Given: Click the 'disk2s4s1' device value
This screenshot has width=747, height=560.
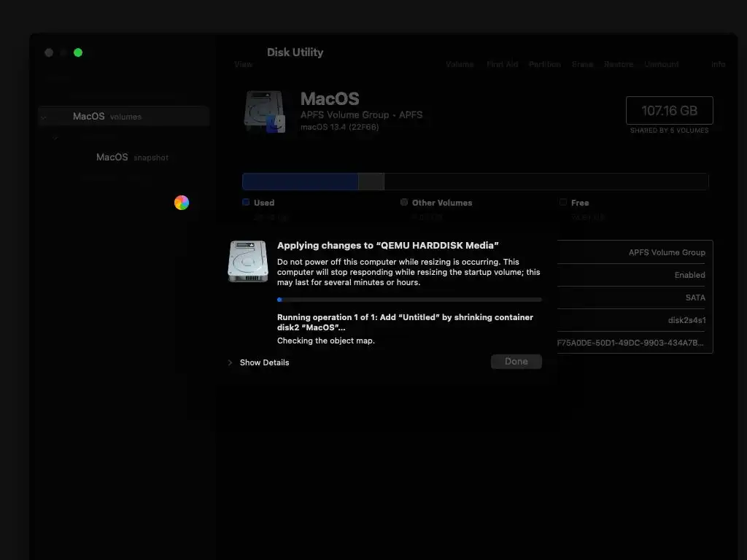Looking at the screenshot, I should pyautogui.click(x=686, y=320).
